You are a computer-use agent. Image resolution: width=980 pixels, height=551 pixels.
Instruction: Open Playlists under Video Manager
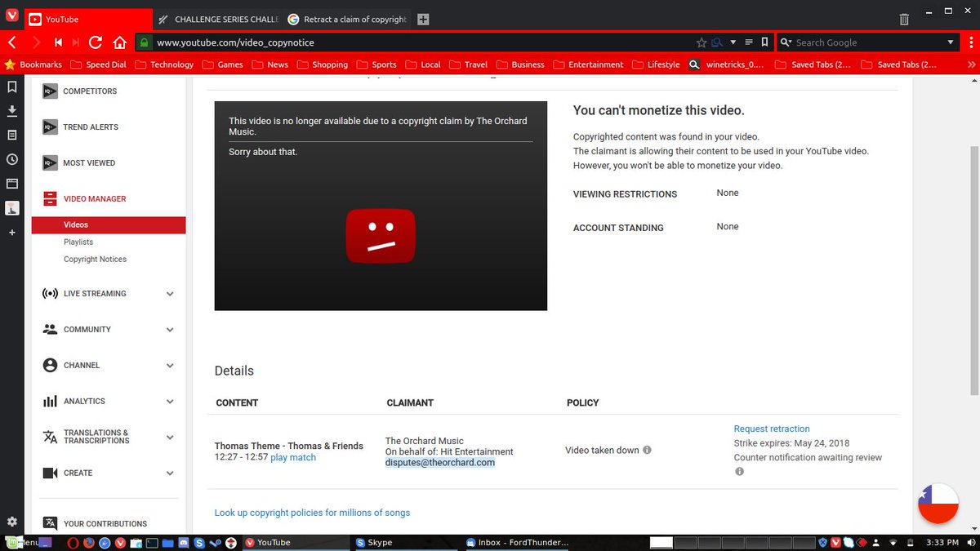[78, 242]
